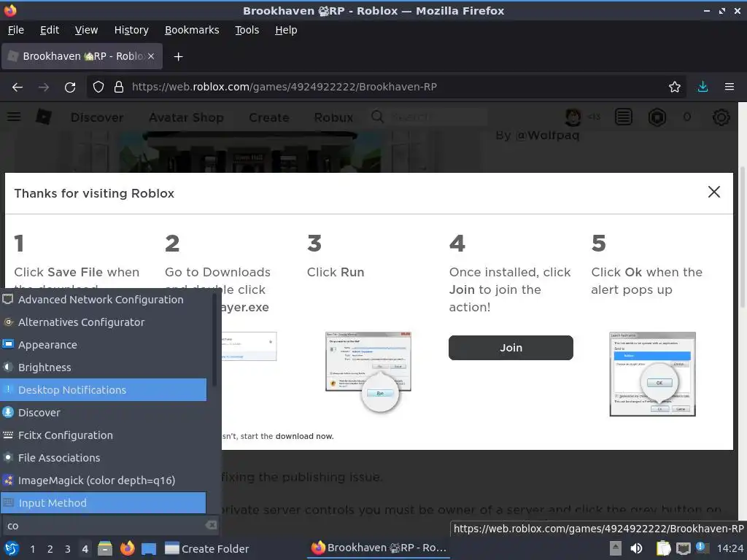
Task: Open File Associations entry
Action: tap(104, 458)
